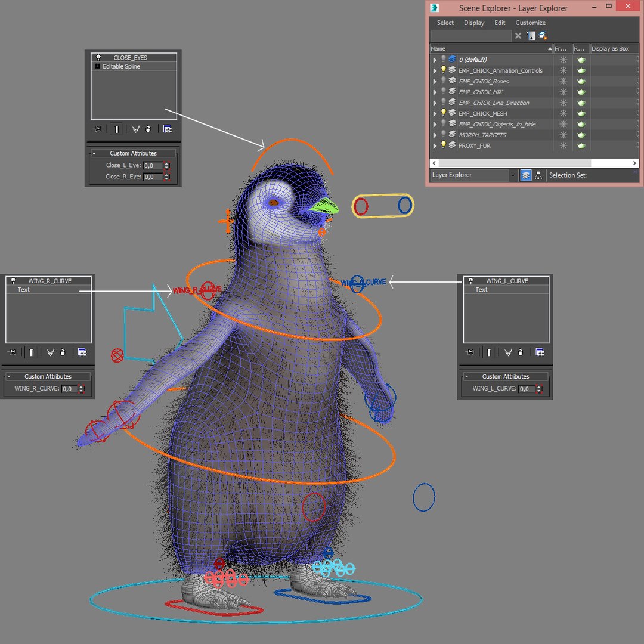This screenshot has height=644, width=644.
Task: Expand the 0 (default) layer
Action: coord(435,60)
